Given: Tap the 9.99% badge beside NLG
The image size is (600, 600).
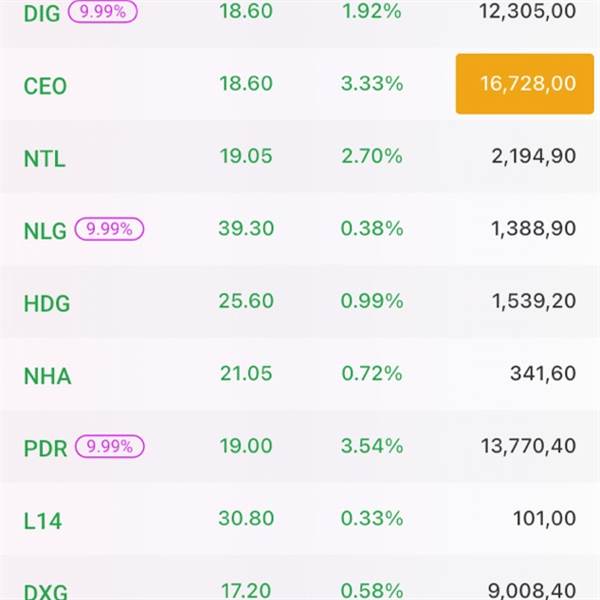Looking at the screenshot, I should point(110,229).
